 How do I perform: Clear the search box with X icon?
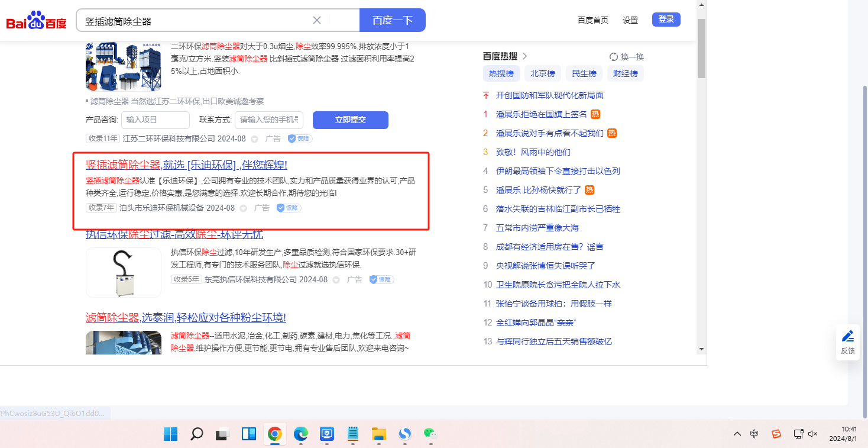click(x=317, y=20)
